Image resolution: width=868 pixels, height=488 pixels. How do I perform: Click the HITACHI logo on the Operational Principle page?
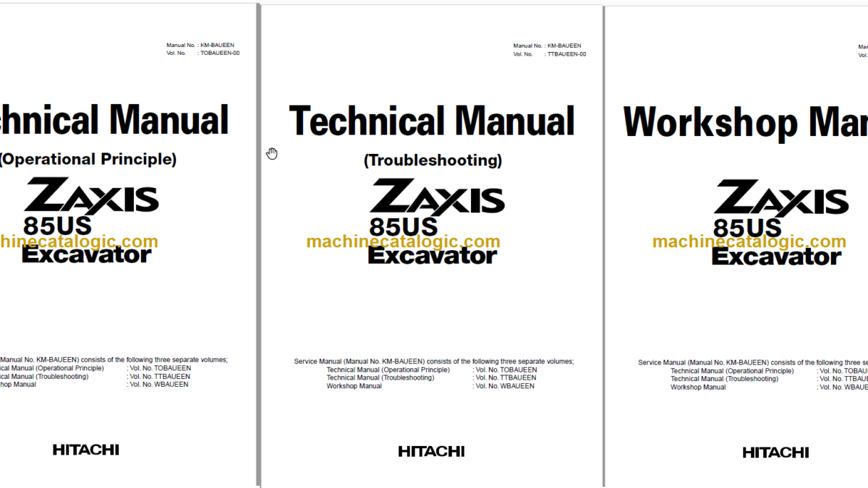85,450
